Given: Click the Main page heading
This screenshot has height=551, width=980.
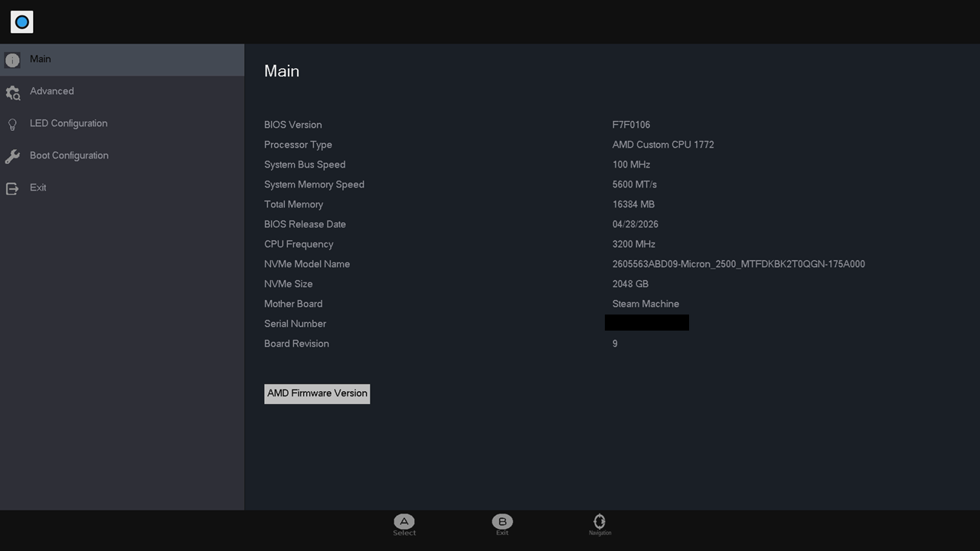Looking at the screenshot, I should point(282,71).
